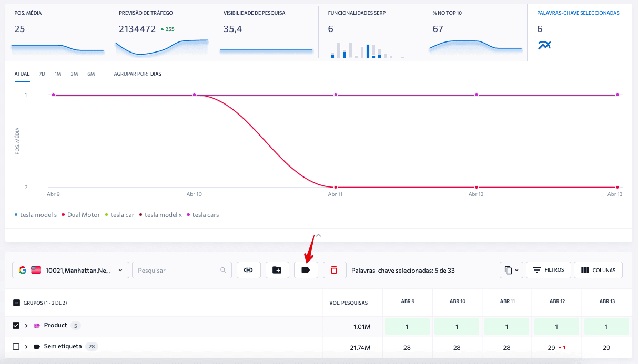Click the add to folder icon
638x364 pixels.
[x=277, y=270]
